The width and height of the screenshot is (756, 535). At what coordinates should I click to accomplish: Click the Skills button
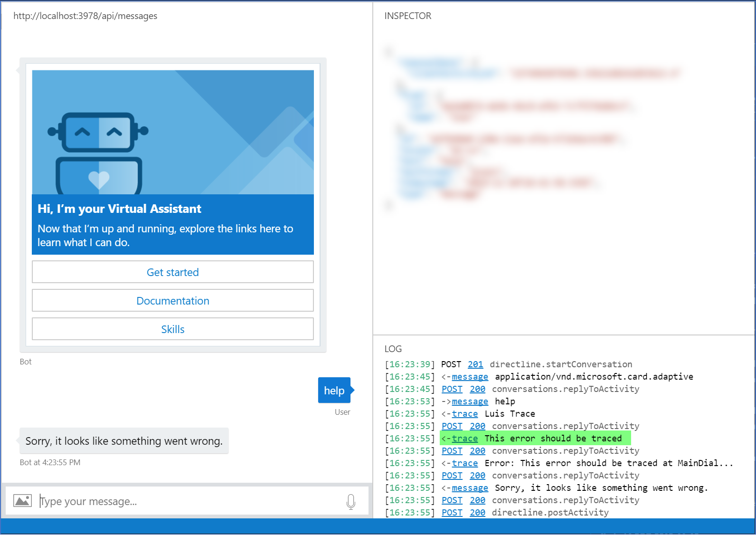click(173, 329)
